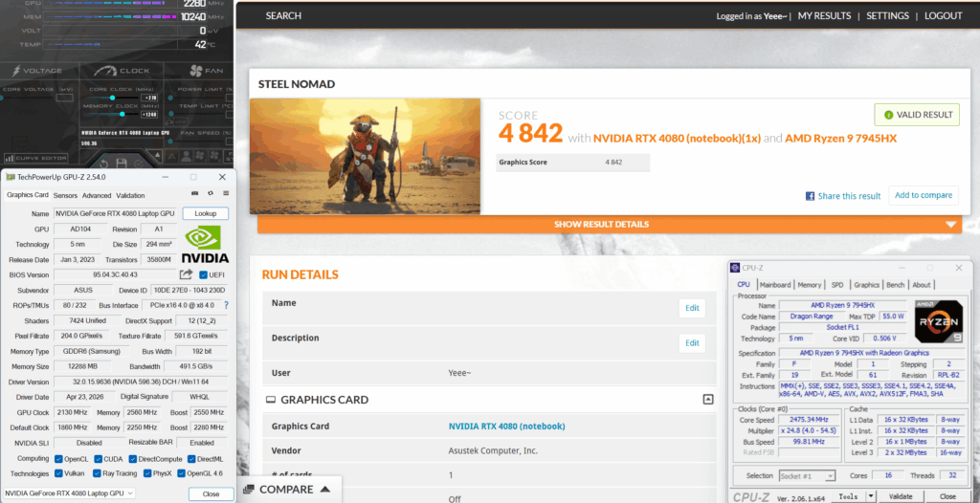Click Afterburner apply checkmark icon
Image resolution: width=980 pixels, height=503 pixels.
tap(139, 164)
